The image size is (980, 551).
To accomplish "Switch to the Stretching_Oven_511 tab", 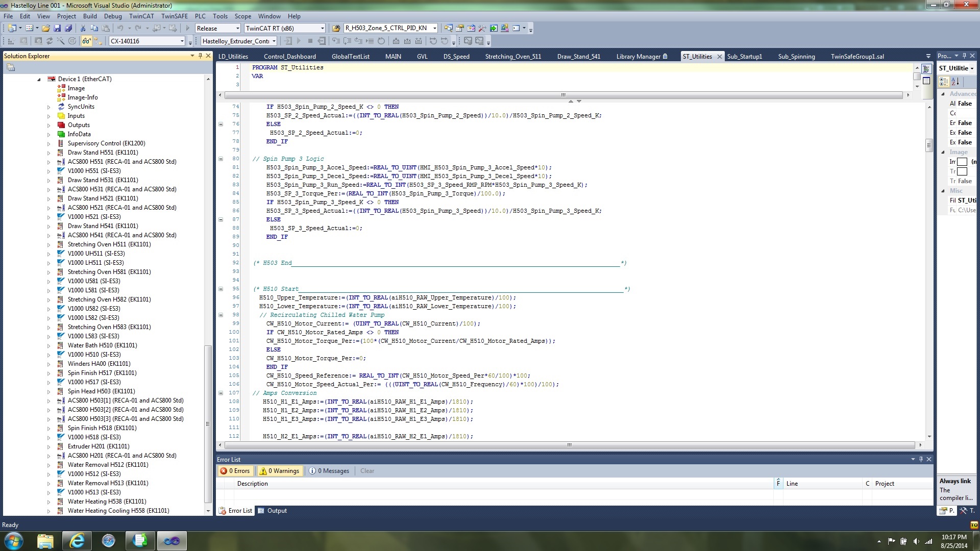I will pos(512,57).
